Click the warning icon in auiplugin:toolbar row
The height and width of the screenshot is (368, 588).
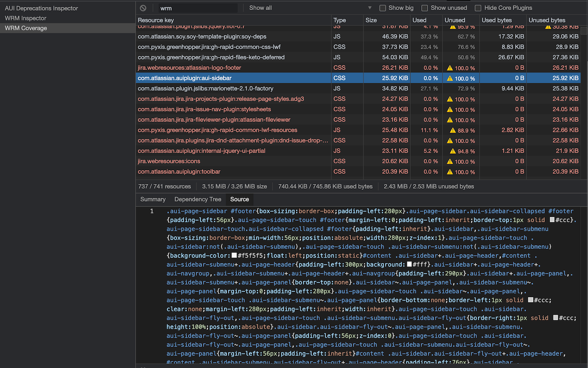tap(450, 172)
